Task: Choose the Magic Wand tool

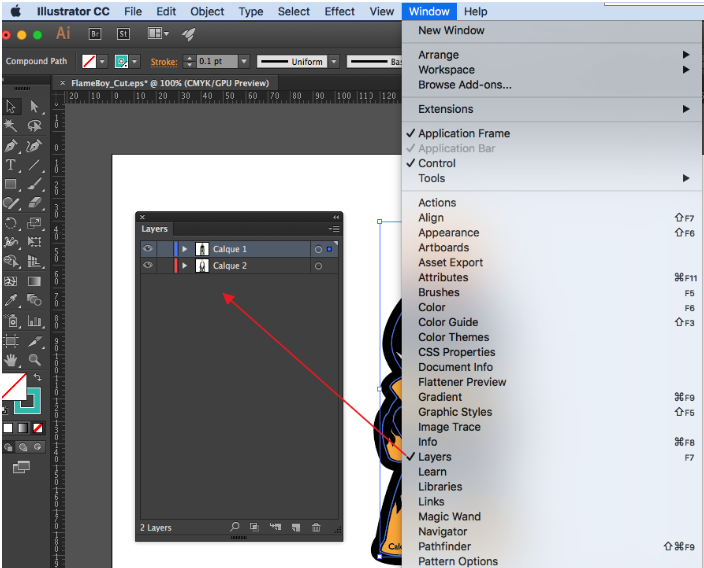Action: (x=10, y=125)
